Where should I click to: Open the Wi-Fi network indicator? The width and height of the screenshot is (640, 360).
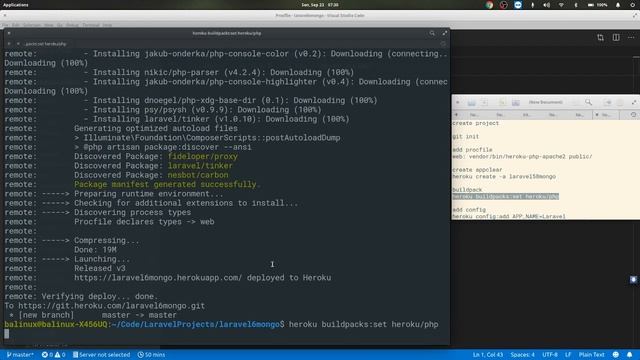pos(561,5)
